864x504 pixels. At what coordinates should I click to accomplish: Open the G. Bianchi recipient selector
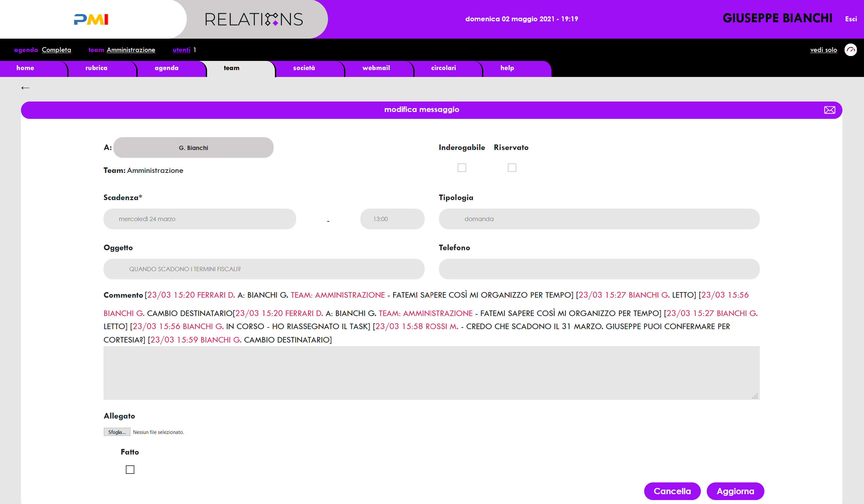[x=193, y=148]
